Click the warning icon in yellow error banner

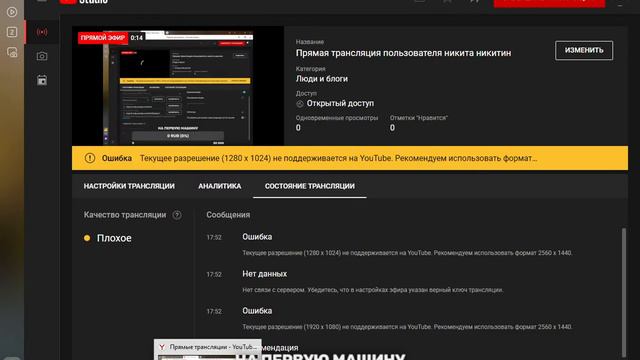click(x=90, y=158)
